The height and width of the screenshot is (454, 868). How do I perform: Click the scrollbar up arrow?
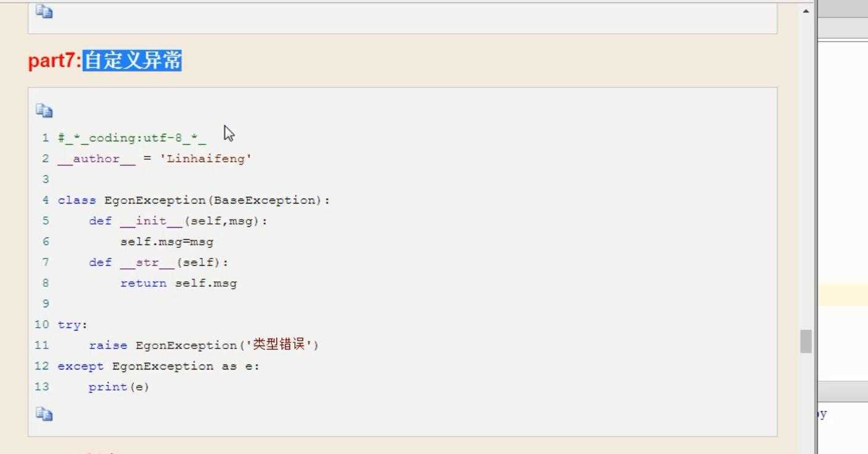click(x=806, y=10)
